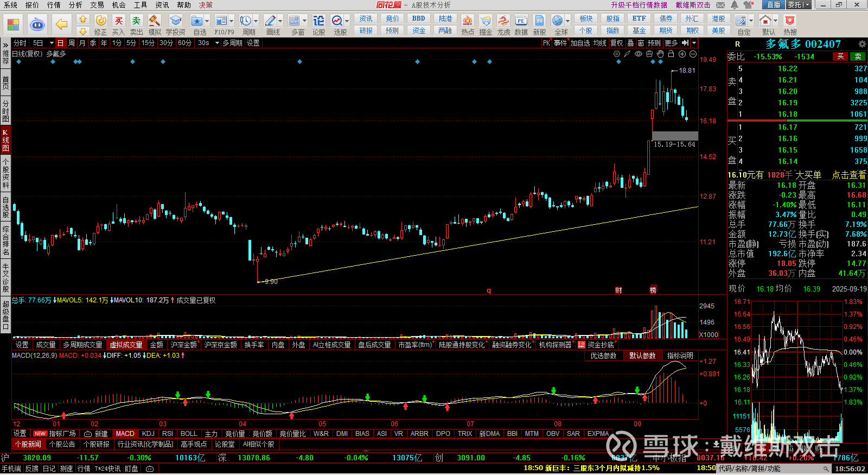Click the 财 marker on the chart
Viewport: 868px width, 475px height.
[618, 290]
